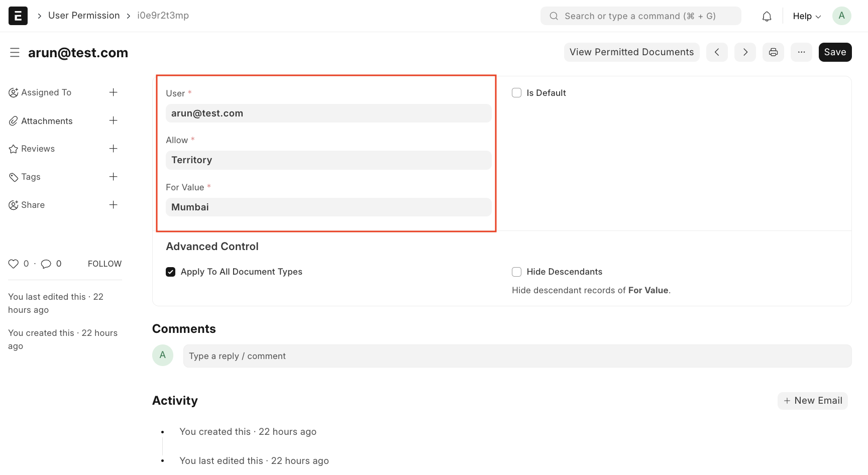Open the notifications bell
Image resolution: width=868 pixels, height=475 pixels.
click(767, 17)
